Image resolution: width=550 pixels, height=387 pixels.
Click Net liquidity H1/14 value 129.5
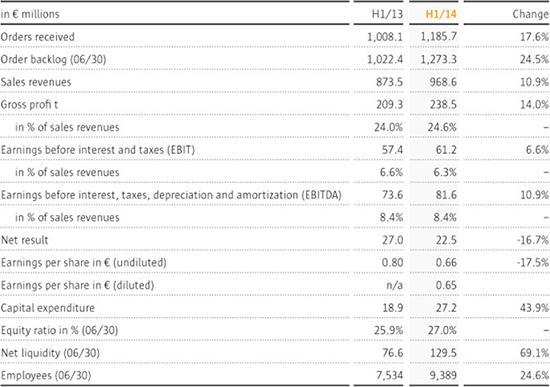coord(443,353)
